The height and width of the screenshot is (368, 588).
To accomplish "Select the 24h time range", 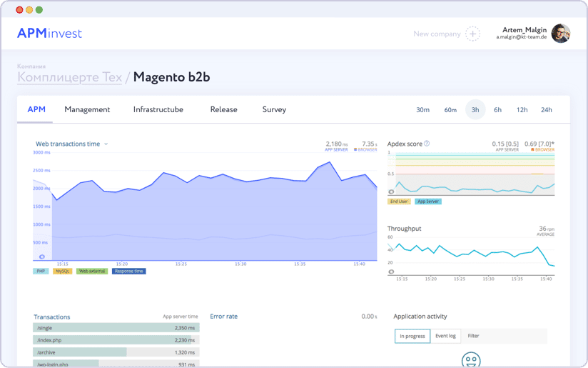I will click(546, 110).
